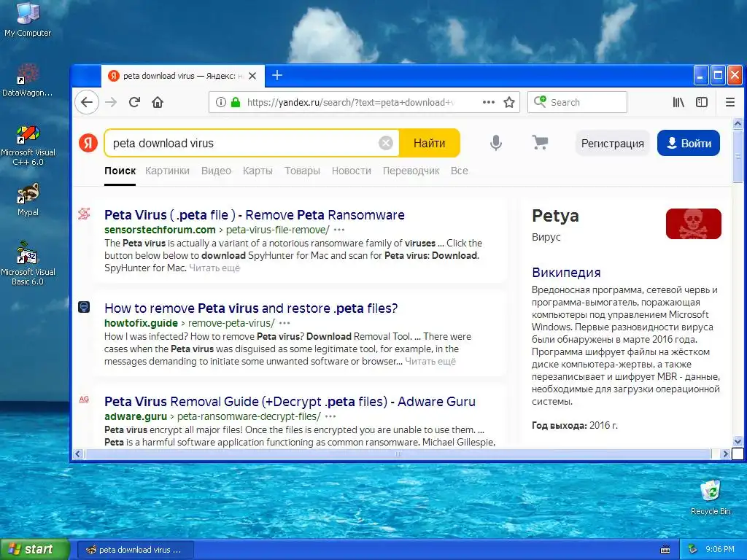Launch the Mypal browser shortcut
Viewport: 747px width, 560px height.
(28, 200)
